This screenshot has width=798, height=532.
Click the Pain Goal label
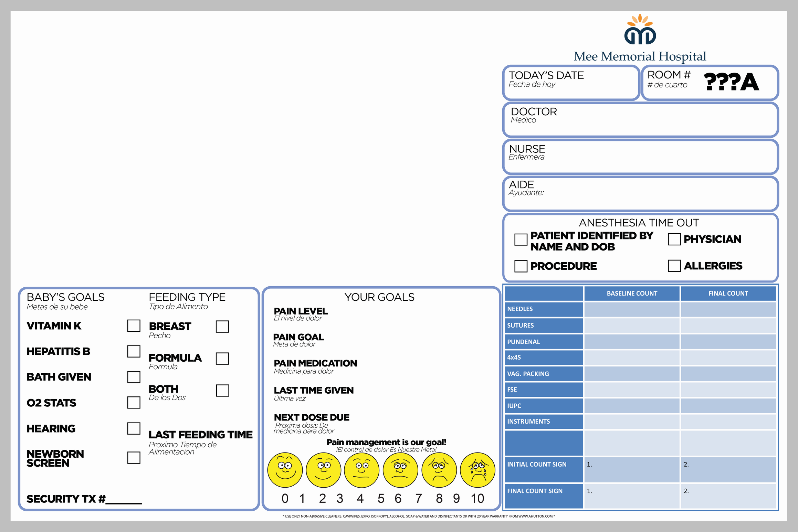coord(298,337)
